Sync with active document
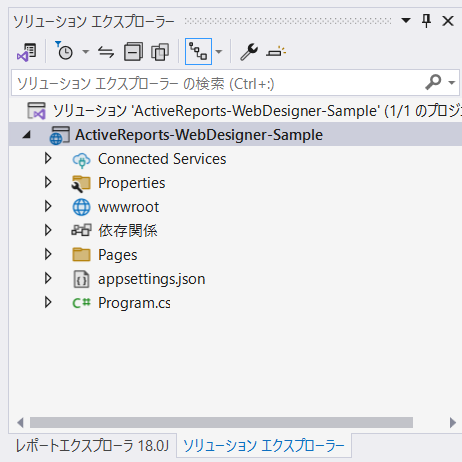The image size is (462, 462). [106, 52]
